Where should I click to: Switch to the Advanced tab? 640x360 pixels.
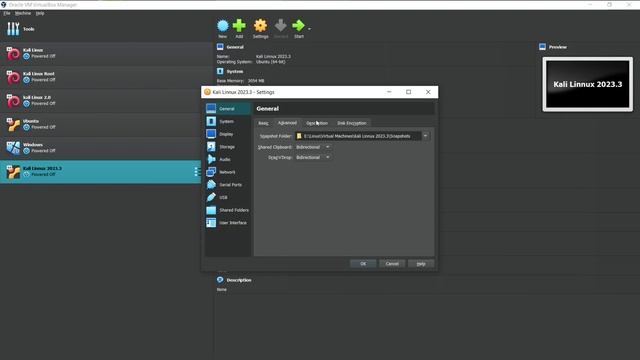287,122
